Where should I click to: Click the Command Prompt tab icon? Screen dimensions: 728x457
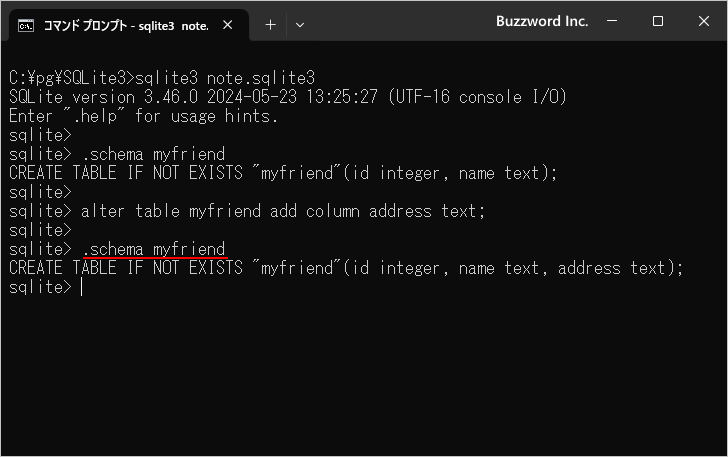(x=27, y=25)
